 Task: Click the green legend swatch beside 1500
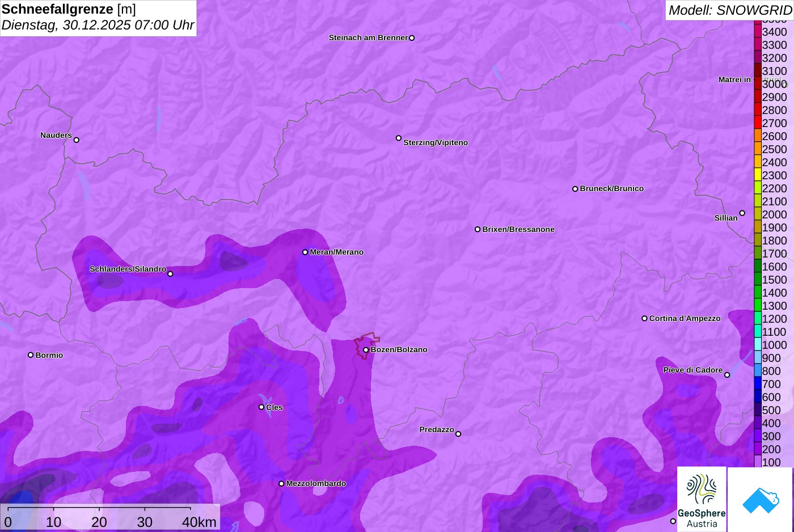point(758,279)
